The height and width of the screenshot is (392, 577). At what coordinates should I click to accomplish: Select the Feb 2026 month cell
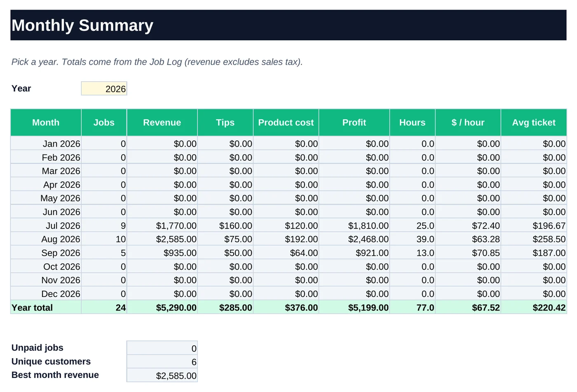click(x=46, y=157)
